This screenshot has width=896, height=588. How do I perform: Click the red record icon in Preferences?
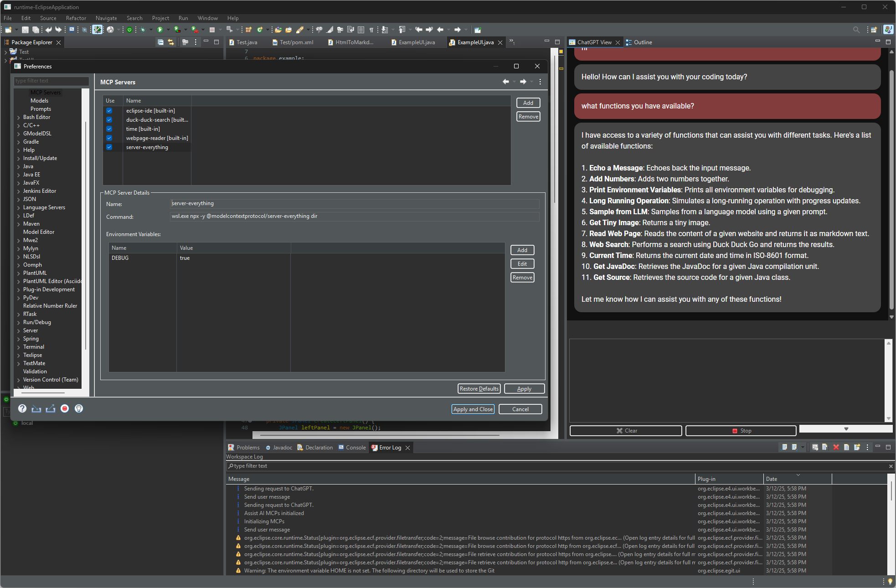(65, 408)
